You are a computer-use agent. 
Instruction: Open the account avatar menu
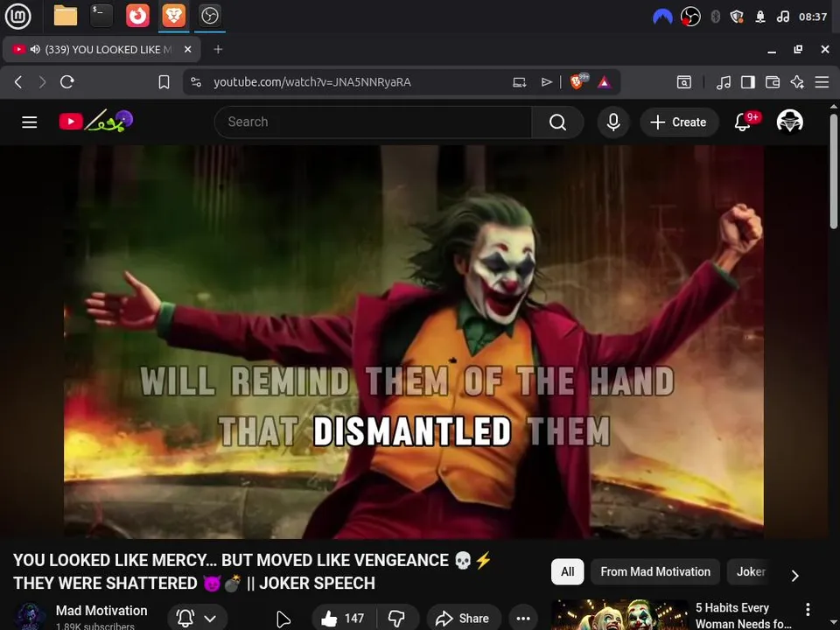click(x=789, y=122)
